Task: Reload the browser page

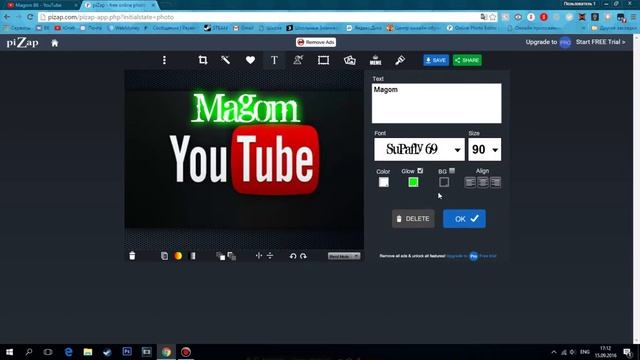Action: [30, 17]
